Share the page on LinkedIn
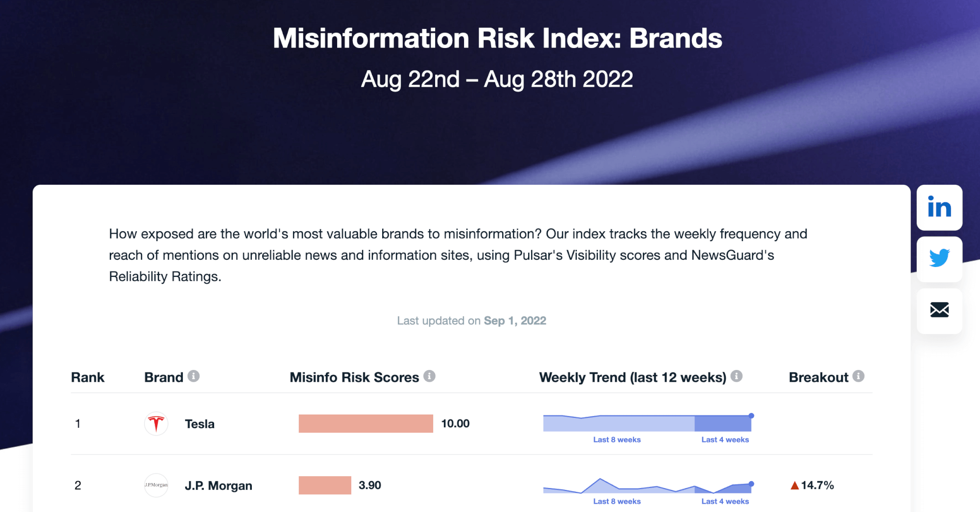Image resolution: width=980 pixels, height=512 pixels. coord(939,207)
